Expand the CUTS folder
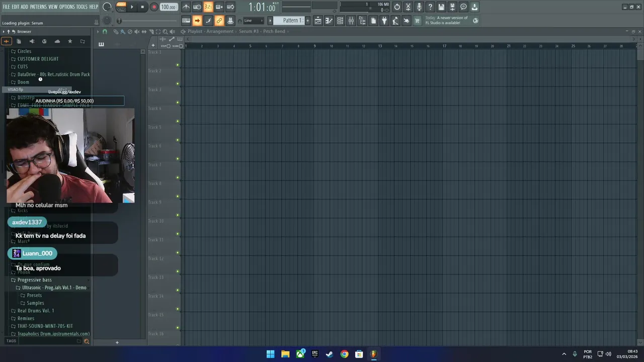The width and height of the screenshot is (644, 362). (23, 66)
